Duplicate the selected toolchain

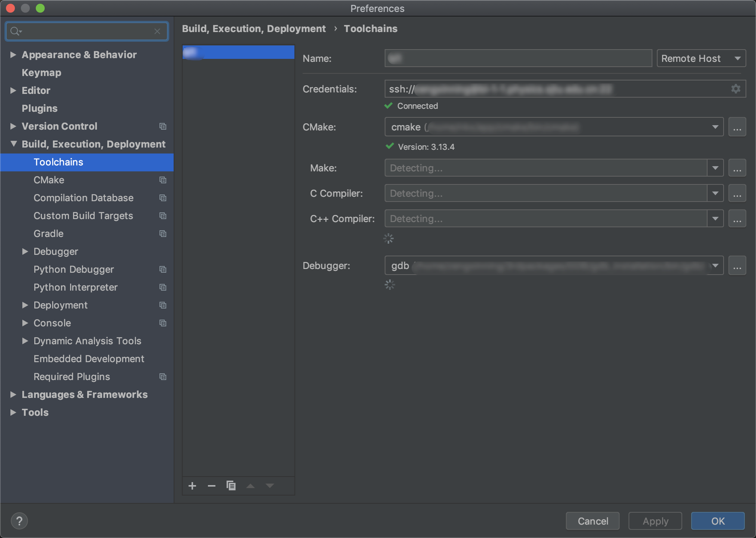231,485
